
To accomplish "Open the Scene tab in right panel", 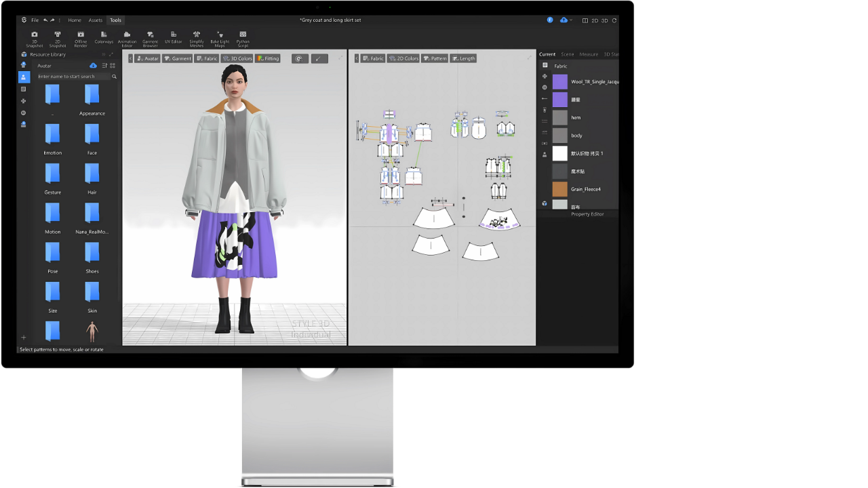I will click(567, 54).
